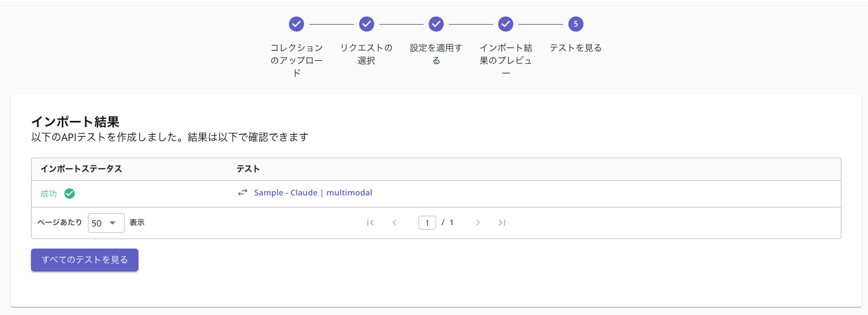Viewport: 868px width, 315px height.
Task: Click the インポート結果のプレビュー step label
Action: 506,60
